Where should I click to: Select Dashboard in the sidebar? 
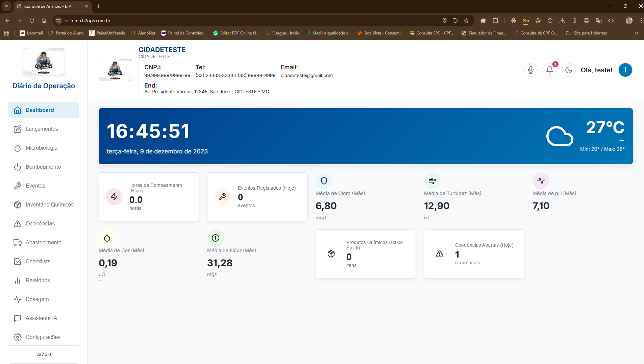click(40, 110)
